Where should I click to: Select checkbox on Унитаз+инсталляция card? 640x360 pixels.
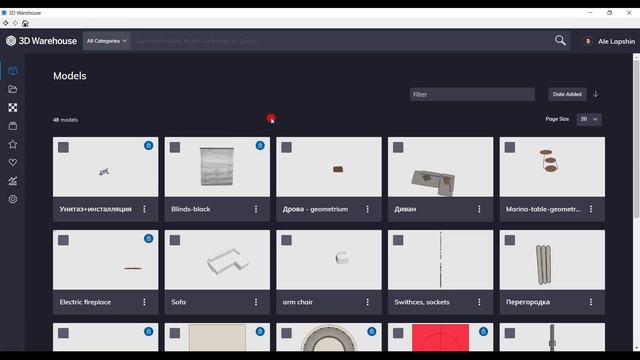pyautogui.click(x=63, y=147)
